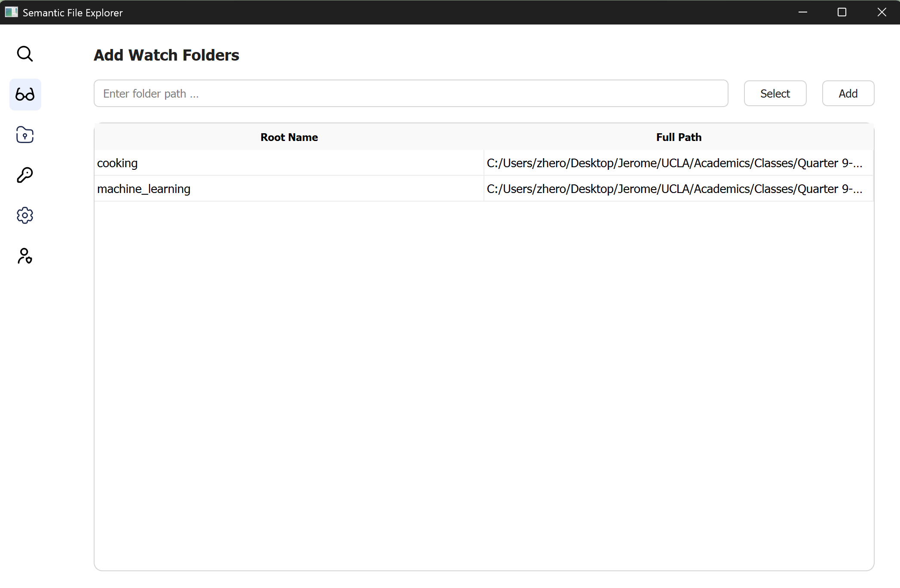Open settings via the gear icon
This screenshot has width=900, height=588.
click(25, 215)
